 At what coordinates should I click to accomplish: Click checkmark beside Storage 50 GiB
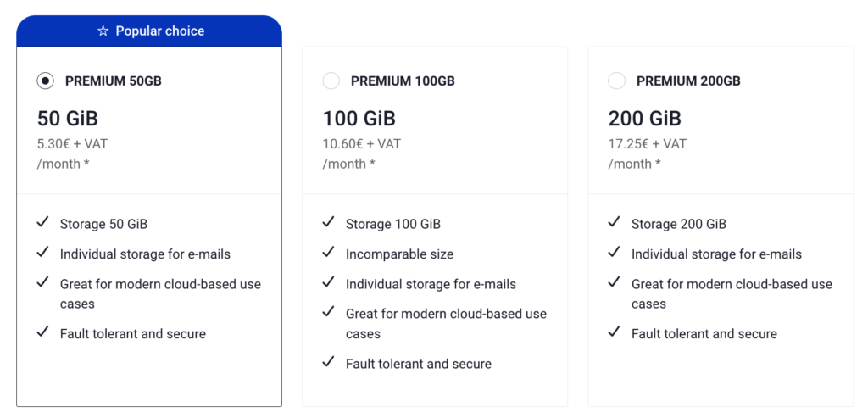tap(42, 222)
